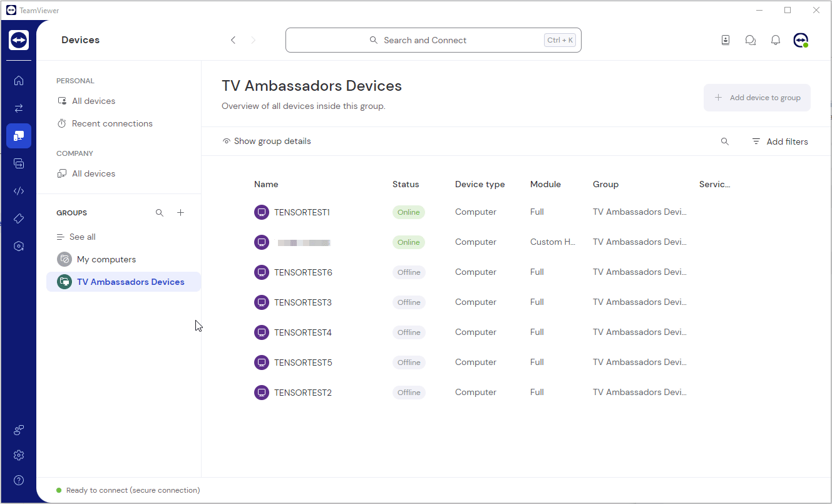Go forward with the right chevron

254,40
